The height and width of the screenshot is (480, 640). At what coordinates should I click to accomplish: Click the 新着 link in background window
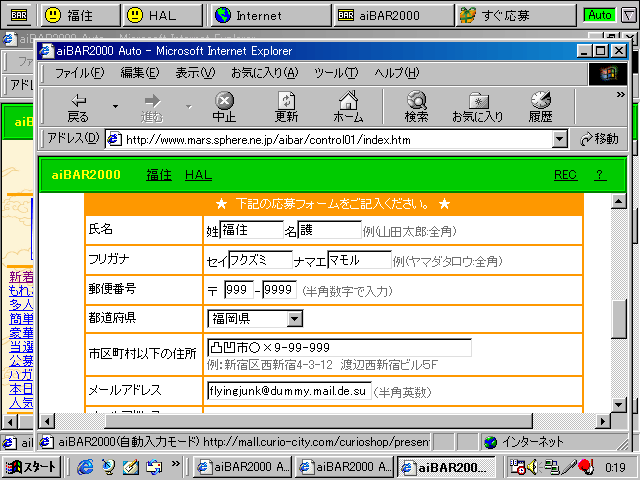(x=21, y=277)
